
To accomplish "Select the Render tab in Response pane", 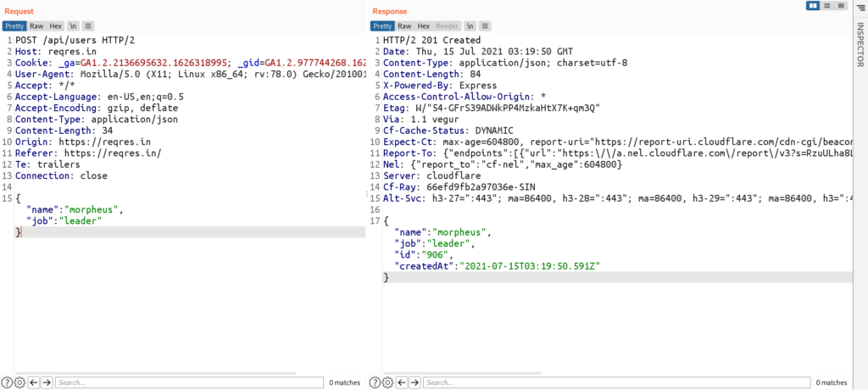I will click(x=448, y=26).
